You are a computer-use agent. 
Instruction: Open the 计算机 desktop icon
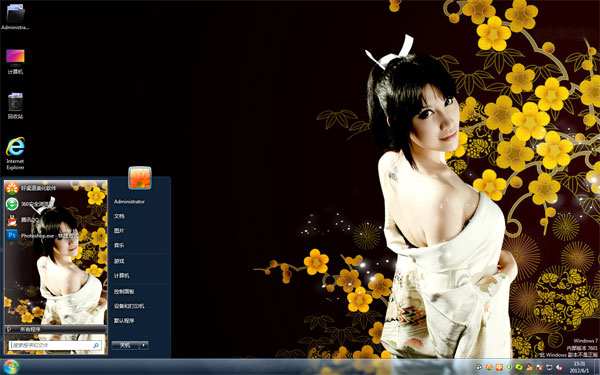(15, 62)
